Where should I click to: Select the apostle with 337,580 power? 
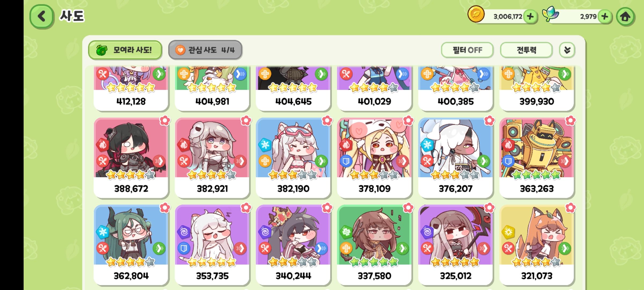coord(374,245)
